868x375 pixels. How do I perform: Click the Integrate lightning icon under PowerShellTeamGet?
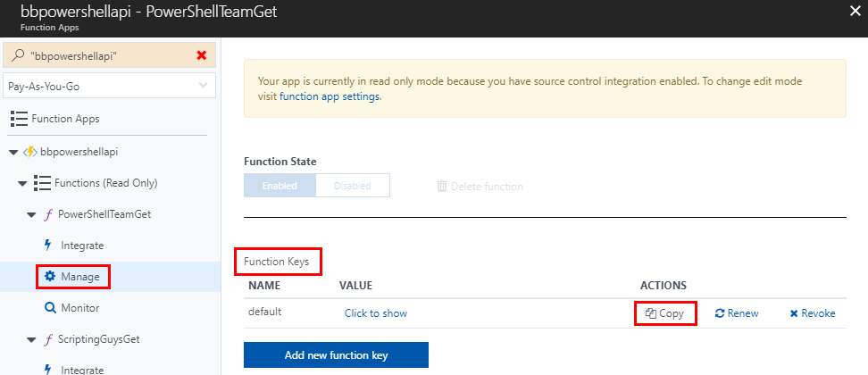click(x=47, y=246)
